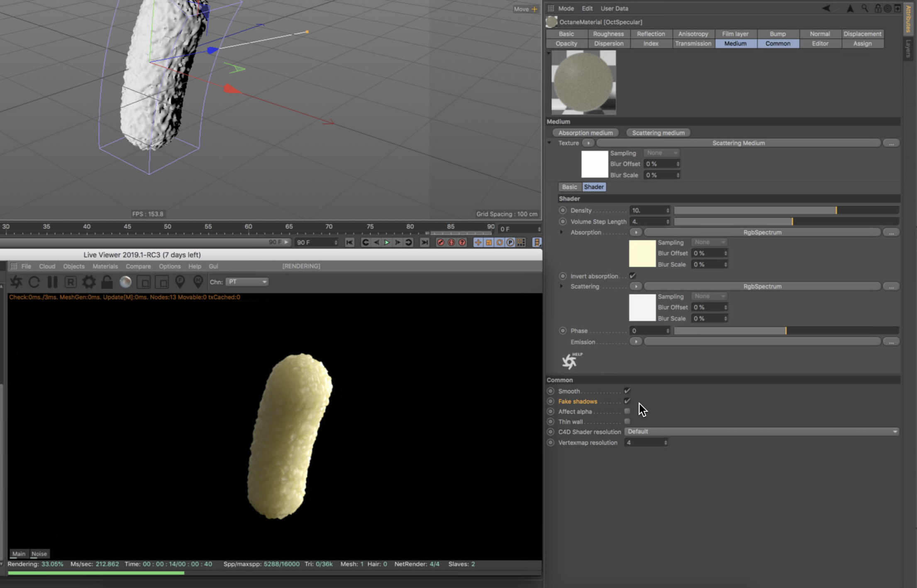Toggle the camera lock padlock icon
The height and width of the screenshot is (588, 917).
(x=107, y=282)
